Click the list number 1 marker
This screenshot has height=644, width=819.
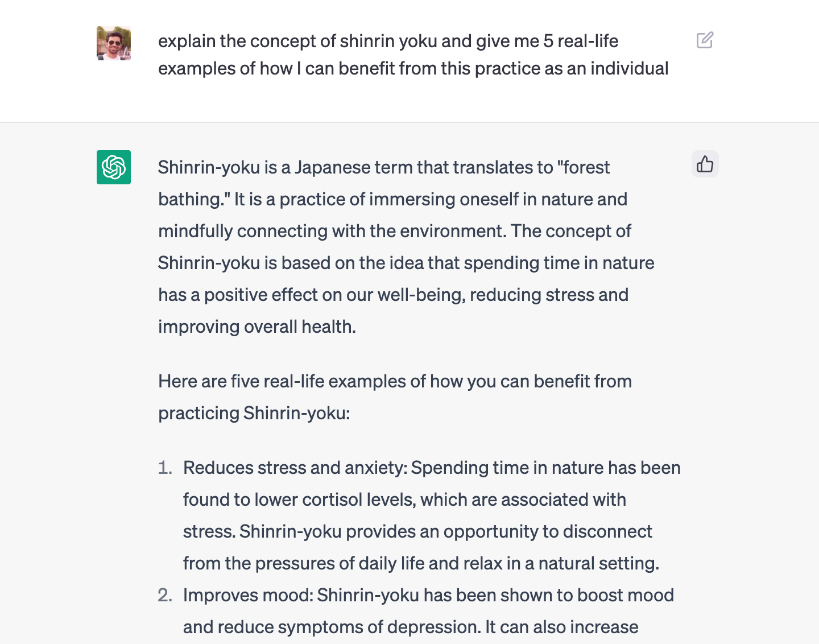point(165,468)
